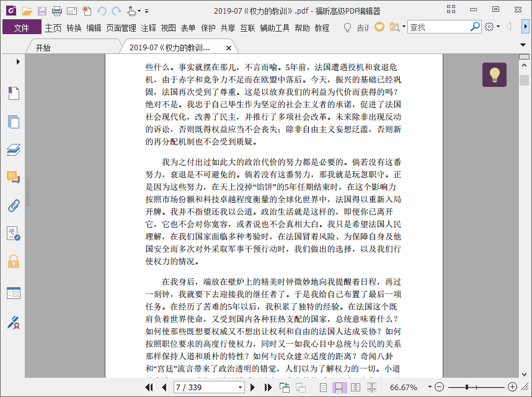Expand the folder search dropdown arrow
The image size is (532, 397).
point(404,27)
